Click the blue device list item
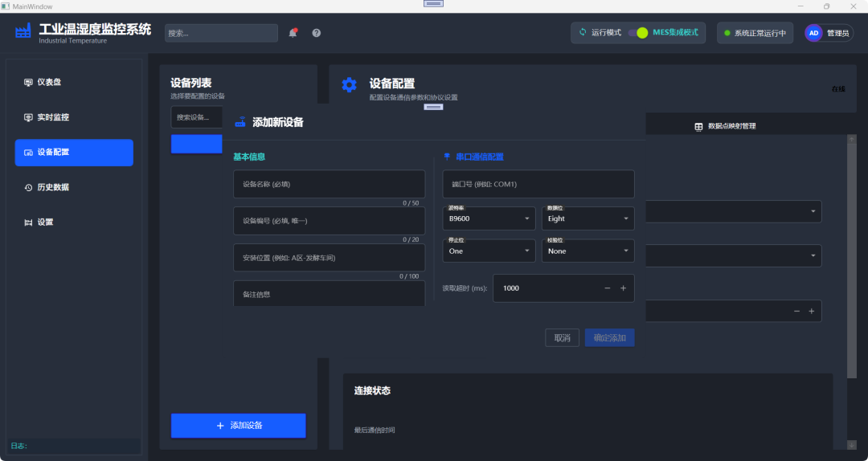The height and width of the screenshot is (461, 868). click(197, 144)
